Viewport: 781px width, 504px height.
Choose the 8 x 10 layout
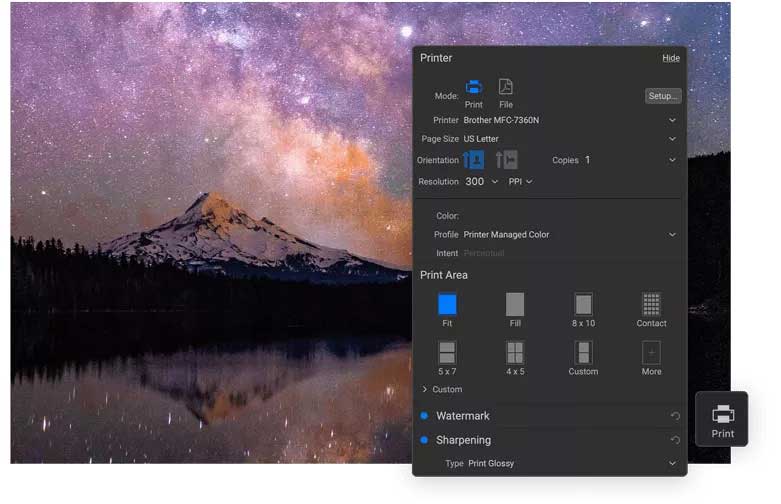click(583, 304)
